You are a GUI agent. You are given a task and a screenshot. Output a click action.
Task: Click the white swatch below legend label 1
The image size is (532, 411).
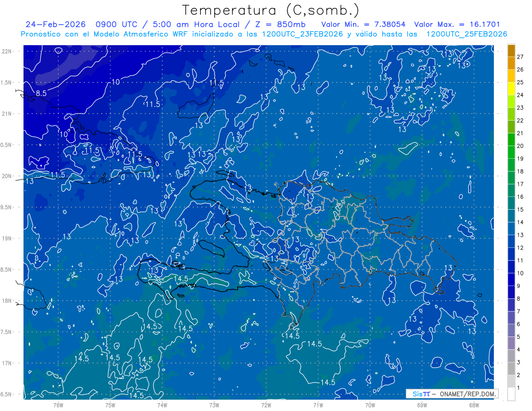511,394
